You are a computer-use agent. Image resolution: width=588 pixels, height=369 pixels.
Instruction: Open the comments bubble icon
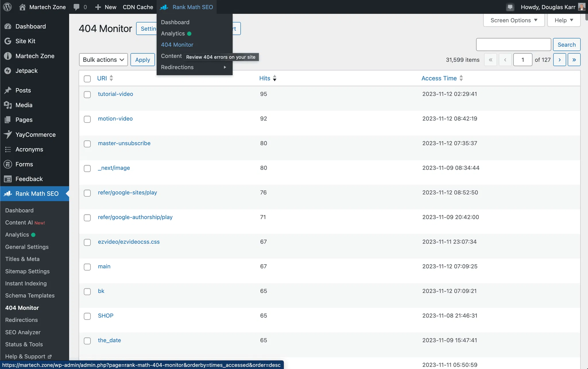pyautogui.click(x=76, y=7)
